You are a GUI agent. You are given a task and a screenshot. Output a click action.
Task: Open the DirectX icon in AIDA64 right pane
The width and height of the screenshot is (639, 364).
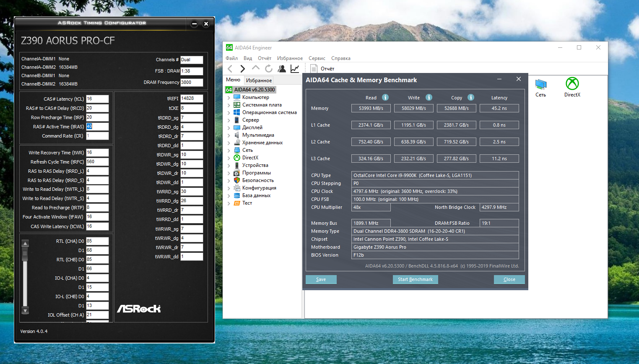pyautogui.click(x=572, y=87)
